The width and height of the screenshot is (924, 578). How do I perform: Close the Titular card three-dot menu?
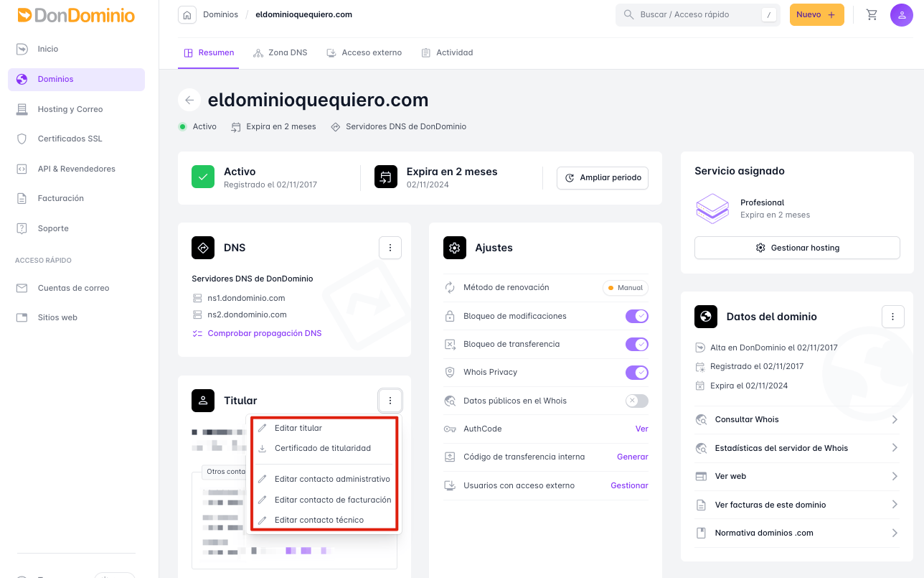[x=390, y=401]
